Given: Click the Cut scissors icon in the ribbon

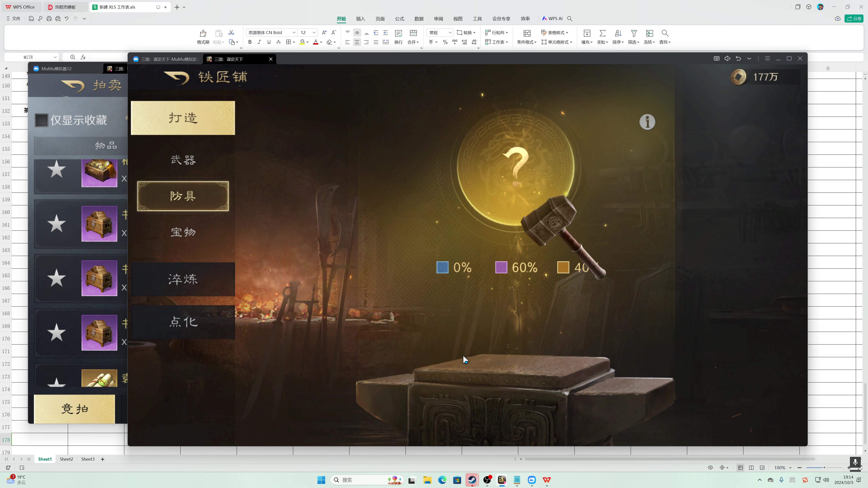Looking at the screenshot, I should (x=231, y=33).
